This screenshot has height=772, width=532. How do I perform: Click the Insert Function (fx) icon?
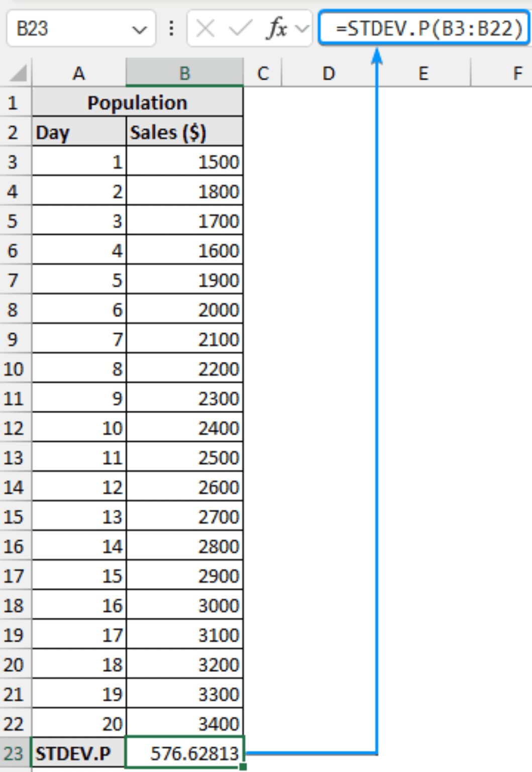click(277, 28)
